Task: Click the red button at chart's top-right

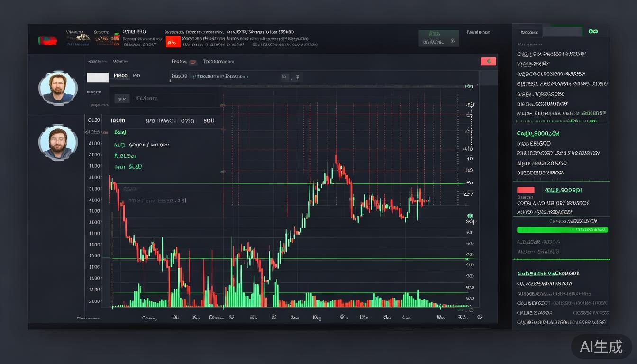Action: point(488,62)
